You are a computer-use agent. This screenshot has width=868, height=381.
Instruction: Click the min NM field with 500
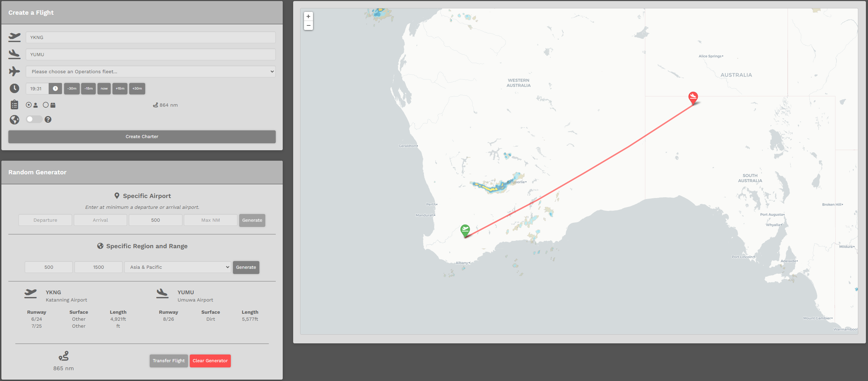[x=156, y=220]
